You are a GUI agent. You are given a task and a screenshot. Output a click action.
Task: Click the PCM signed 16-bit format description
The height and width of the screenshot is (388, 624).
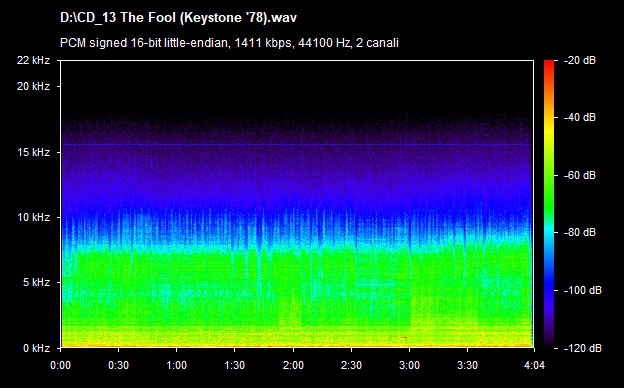[x=229, y=43]
